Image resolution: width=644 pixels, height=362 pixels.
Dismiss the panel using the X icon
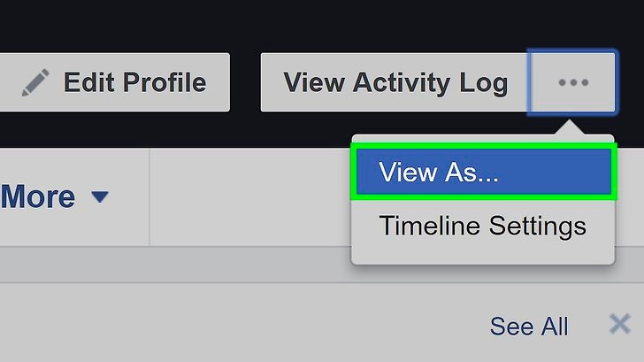point(620,325)
